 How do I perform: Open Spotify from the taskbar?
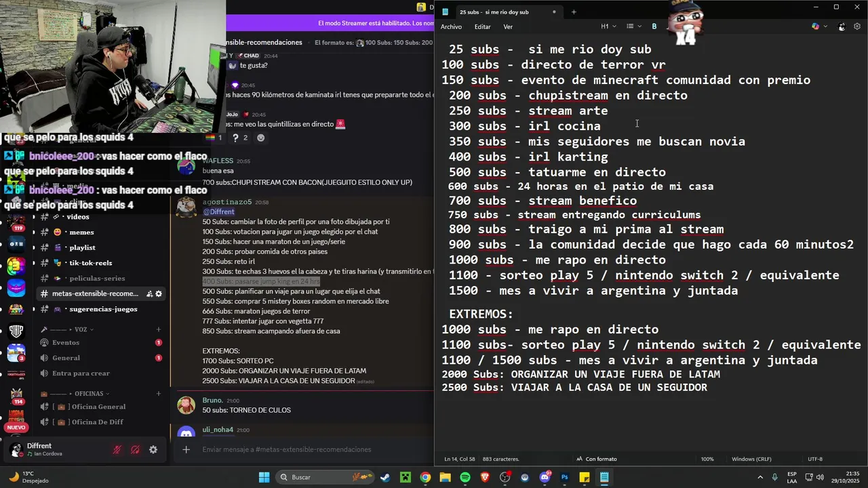pyautogui.click(x=465, y=477)
